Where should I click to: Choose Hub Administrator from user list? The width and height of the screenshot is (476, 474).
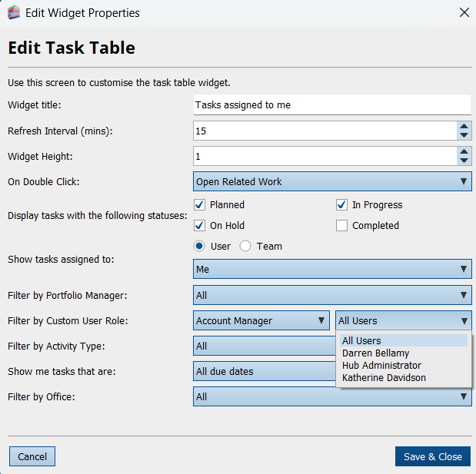381,366
